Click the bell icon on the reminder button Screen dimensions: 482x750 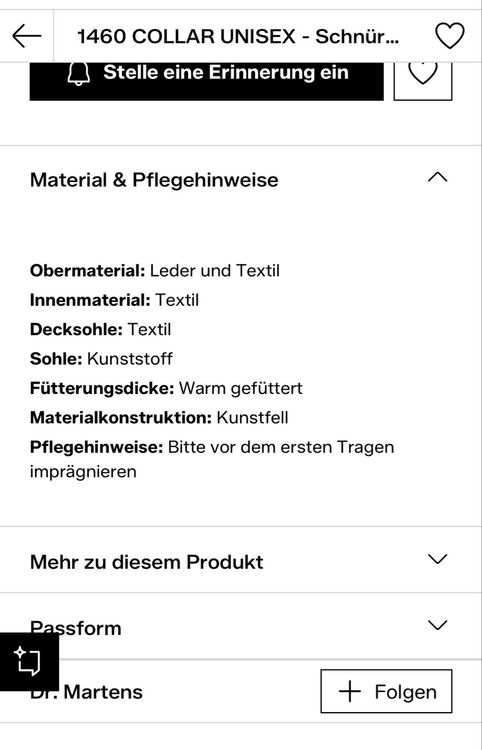(78, 74)
